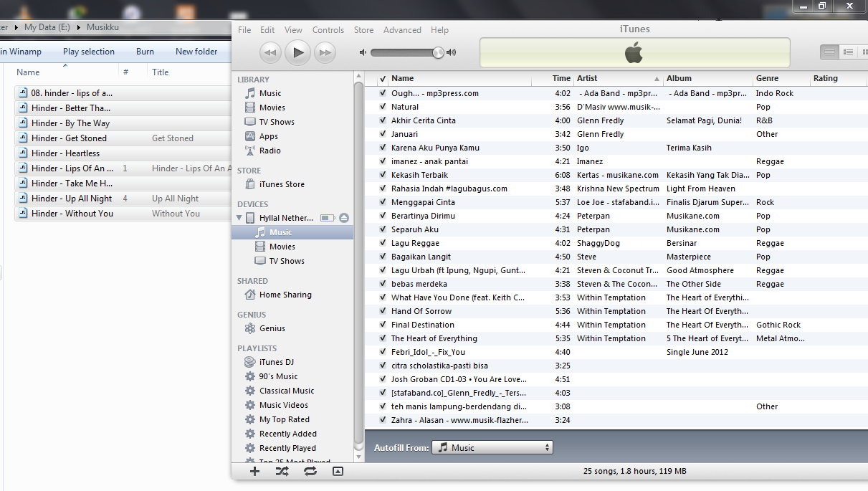Open Library Music in sidebar
Screen dimensions: 868x491
(x=270, y=93)
